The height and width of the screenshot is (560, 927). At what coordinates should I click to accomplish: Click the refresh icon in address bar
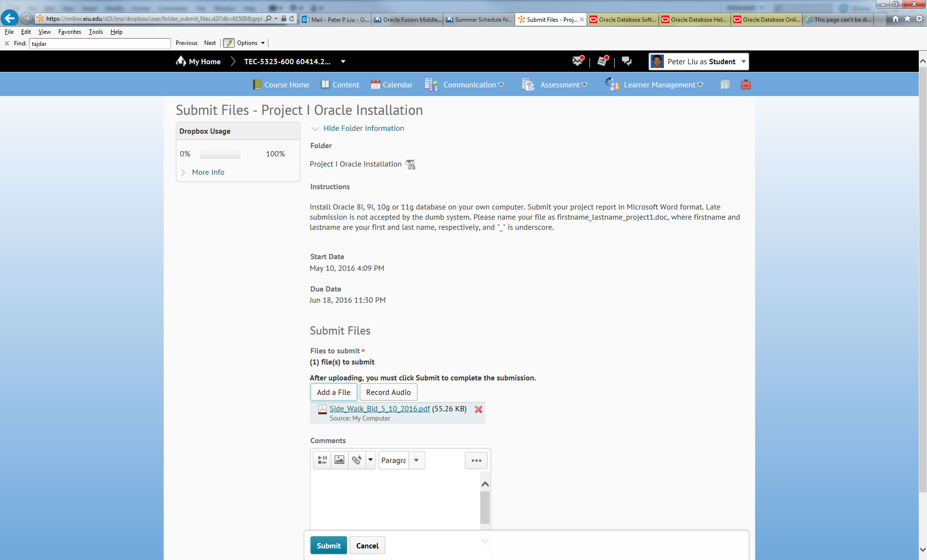(x=292, y=19)
